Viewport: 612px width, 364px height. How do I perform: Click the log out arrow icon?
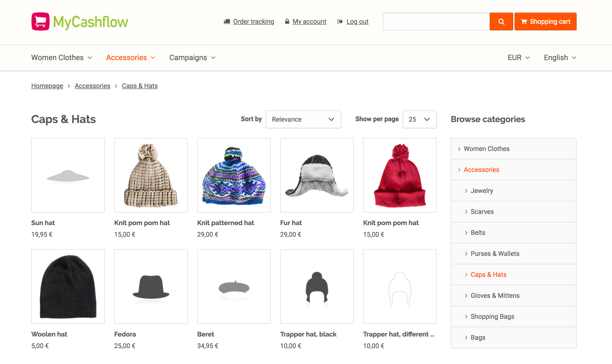(340, 22)
